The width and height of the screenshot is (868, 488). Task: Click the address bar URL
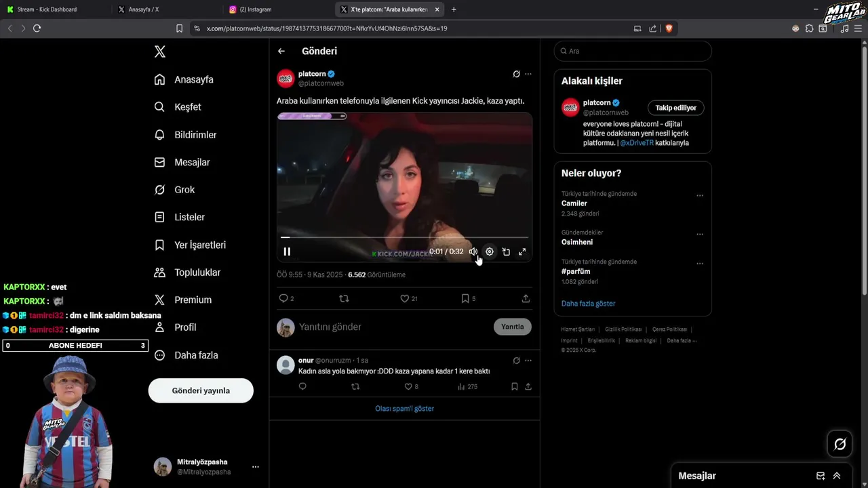[x=327, y=28]
